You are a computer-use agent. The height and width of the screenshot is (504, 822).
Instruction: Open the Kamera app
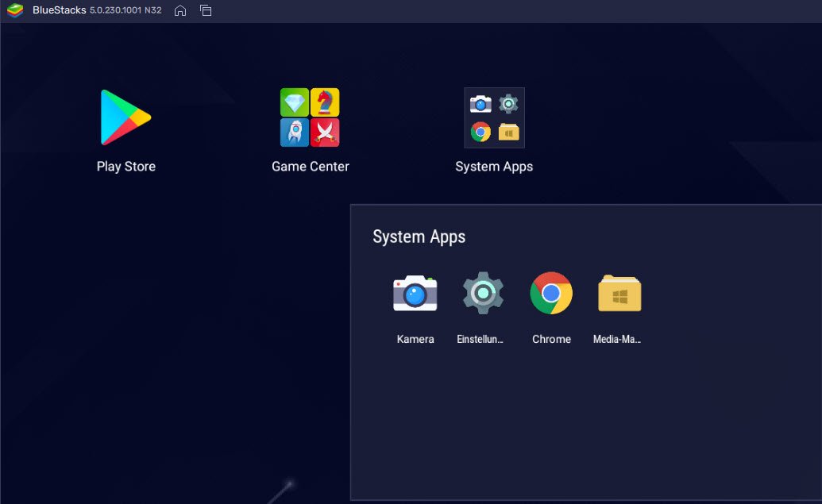coord(415,294)
